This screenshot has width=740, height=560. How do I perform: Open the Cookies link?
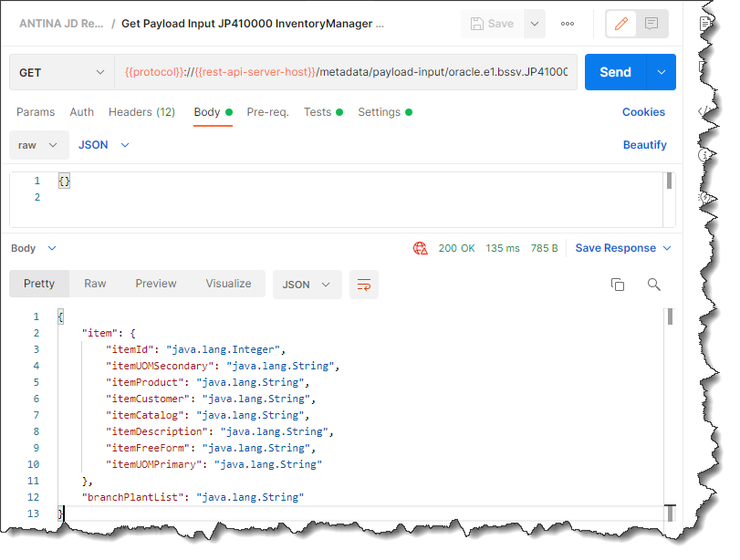[643, 112]
